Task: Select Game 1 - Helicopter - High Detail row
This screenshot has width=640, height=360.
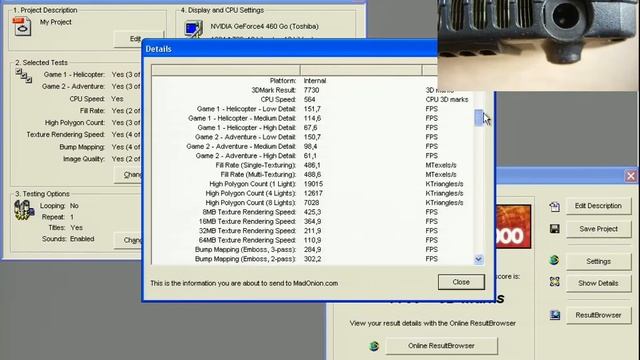Action: (x=312, y=128)
